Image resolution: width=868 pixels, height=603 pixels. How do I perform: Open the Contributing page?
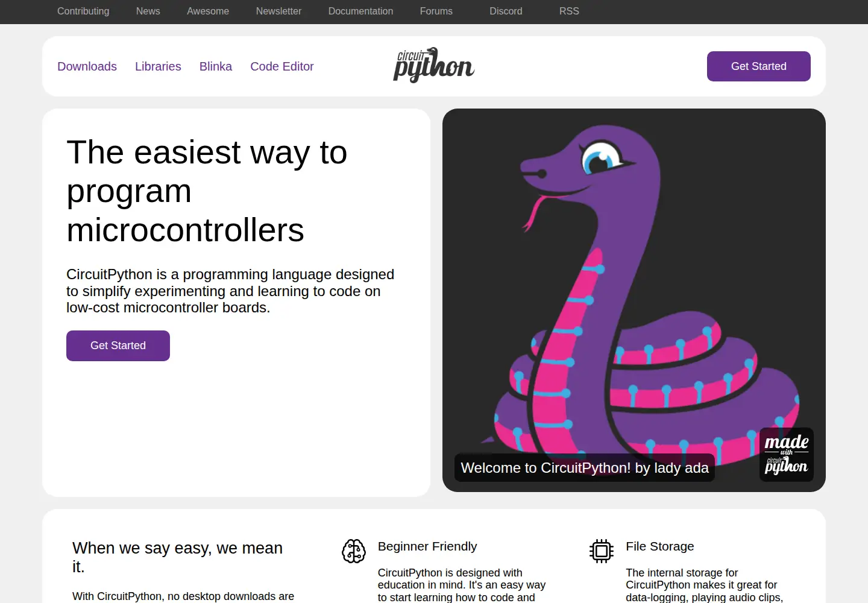[83, 11]
